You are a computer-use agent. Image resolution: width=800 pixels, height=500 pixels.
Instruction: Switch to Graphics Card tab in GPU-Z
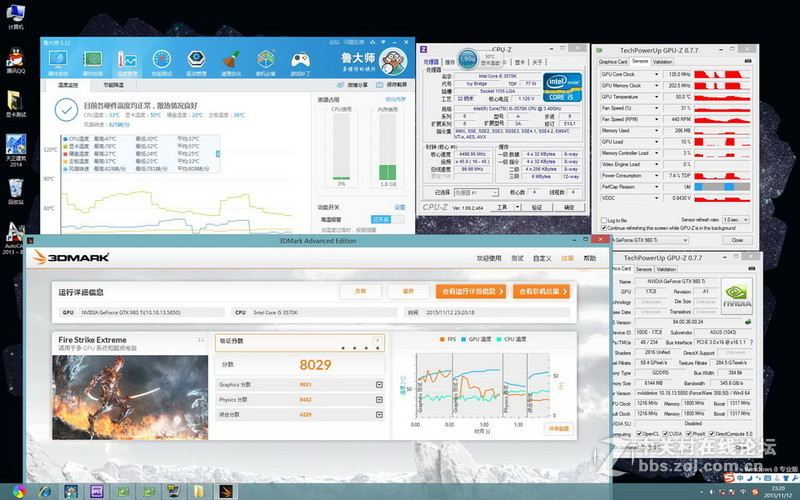[x=613, y=62]
